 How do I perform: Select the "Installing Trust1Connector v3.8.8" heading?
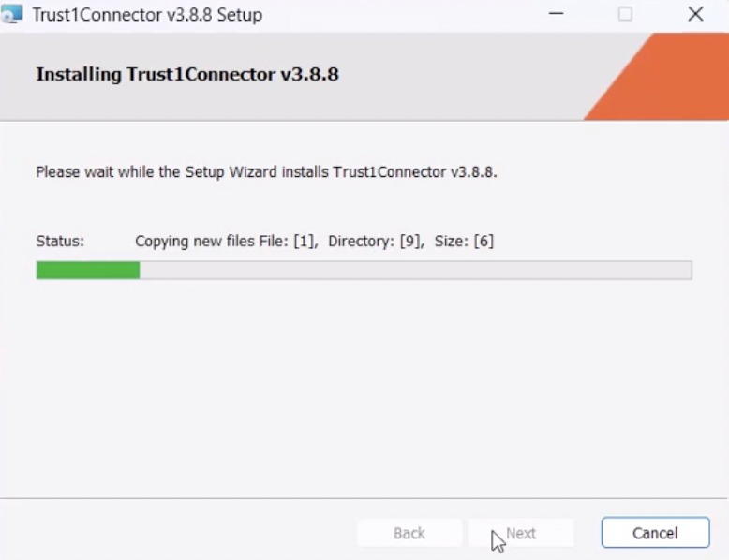[187, 74]
